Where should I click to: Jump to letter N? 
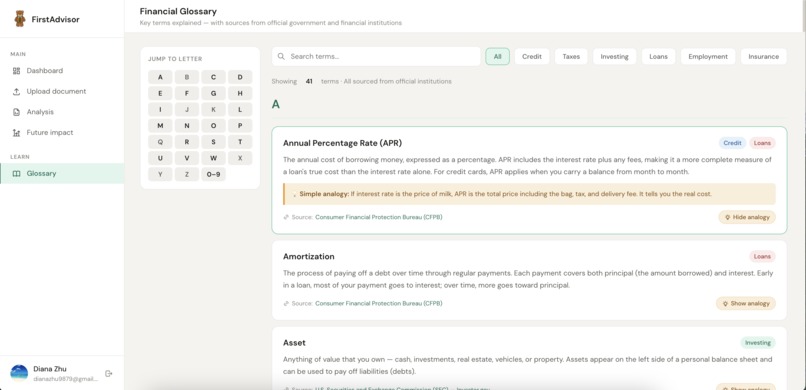(187, 126)
